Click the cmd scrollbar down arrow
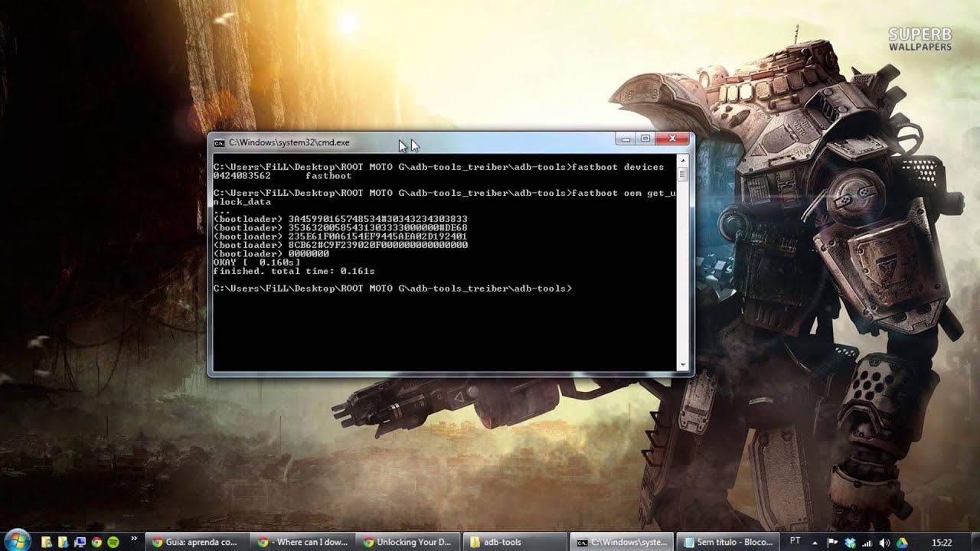Image resolution: width=980 pixels, height=551 pixels. coord(683,364)
